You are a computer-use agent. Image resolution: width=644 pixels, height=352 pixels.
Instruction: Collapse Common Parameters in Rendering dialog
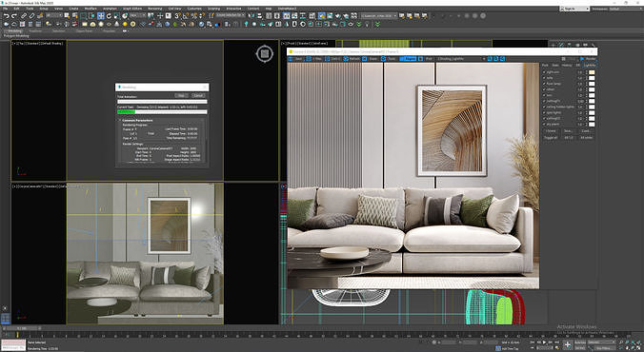point(137,120)
